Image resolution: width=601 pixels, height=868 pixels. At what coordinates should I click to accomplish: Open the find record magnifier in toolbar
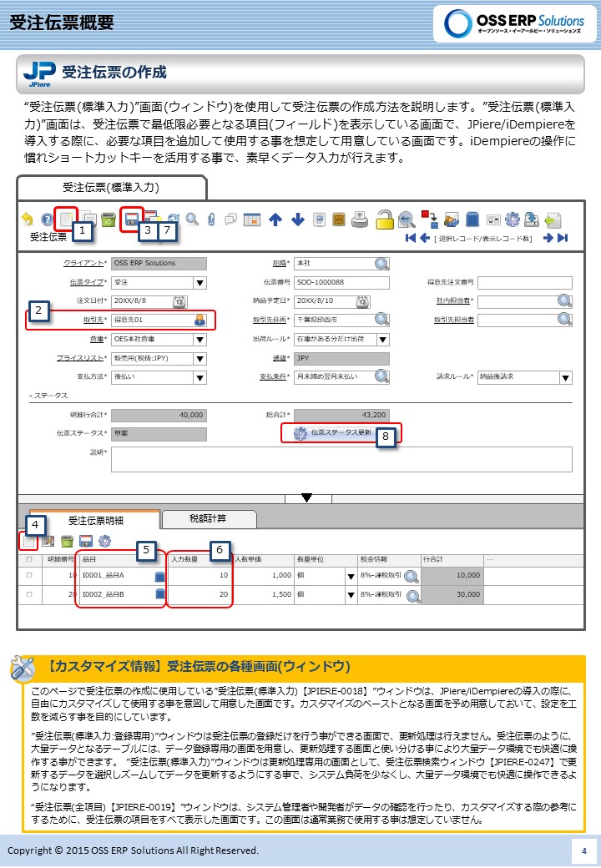pos(192,220)
